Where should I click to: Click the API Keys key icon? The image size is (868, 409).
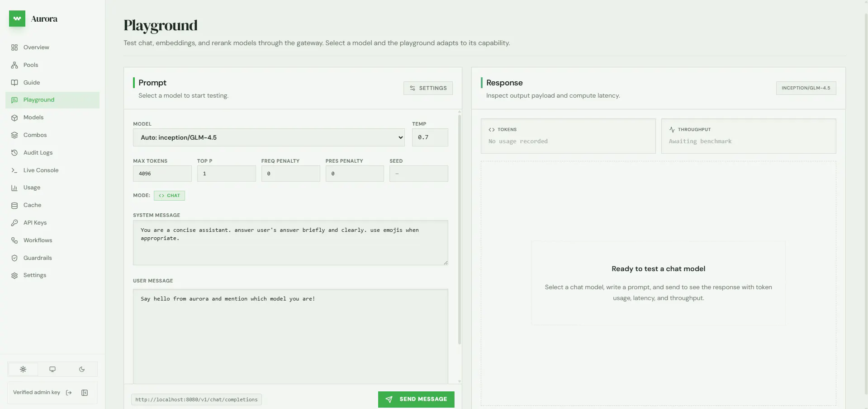[x=14, y=223]
